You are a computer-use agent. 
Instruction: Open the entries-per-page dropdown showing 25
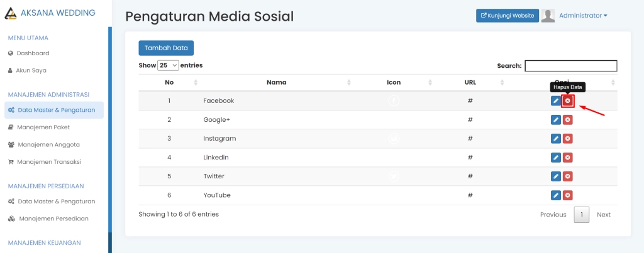(x=169, y=65)
